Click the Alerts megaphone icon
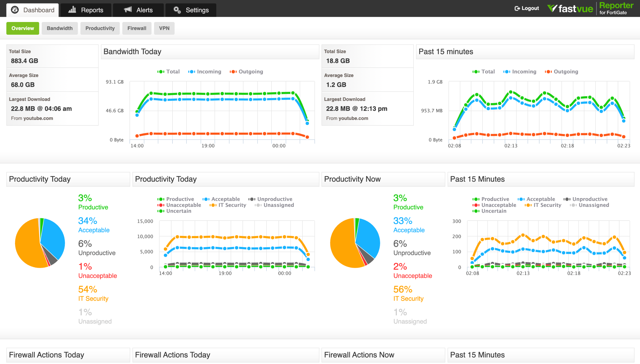The width and height of the screenshot is (640, 364). pyautogui.click(x=128, y=10)
